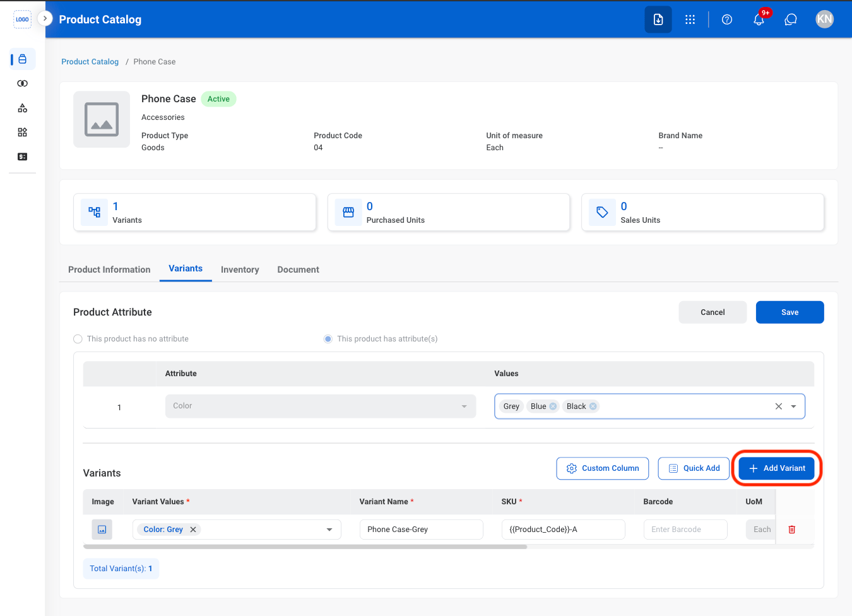Image resolution: width=852 pixels, height=616 pixels.
Task: Expand the Variant Values dropdown
Action: click(329, 530)
